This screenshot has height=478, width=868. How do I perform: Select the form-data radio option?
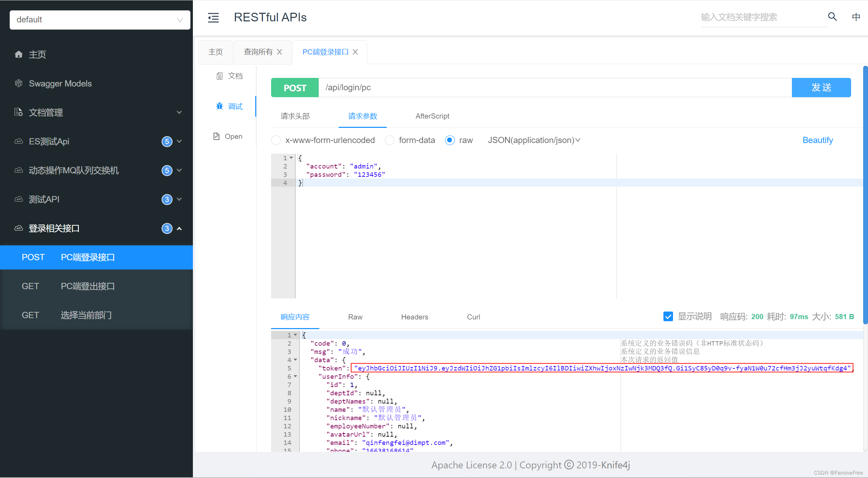pos(389,140)
